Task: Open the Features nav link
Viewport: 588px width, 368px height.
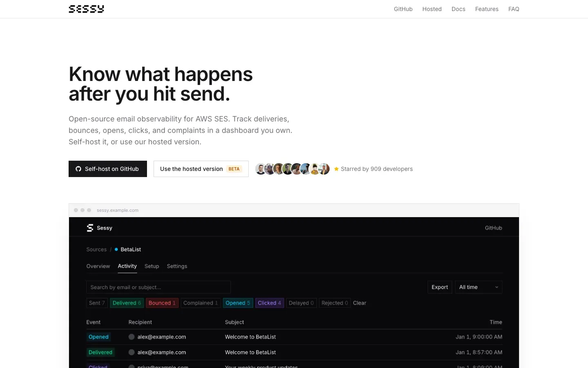Action: (487, 9)
